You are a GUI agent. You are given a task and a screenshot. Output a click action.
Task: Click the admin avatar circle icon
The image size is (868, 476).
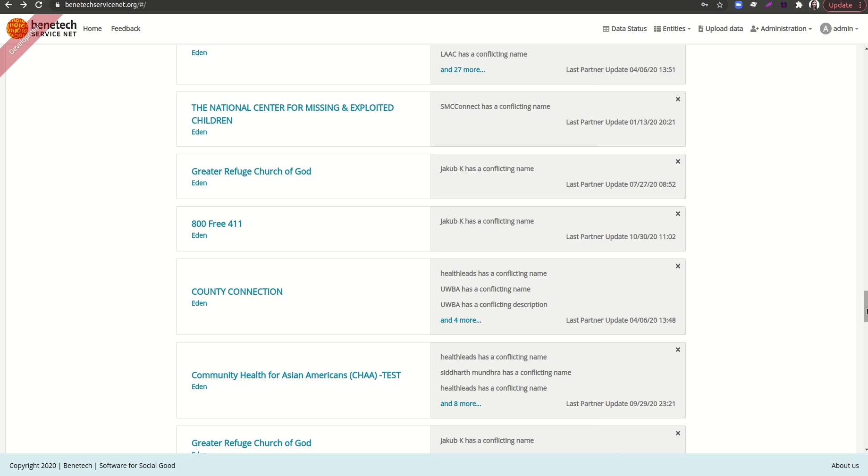(825, 29)
